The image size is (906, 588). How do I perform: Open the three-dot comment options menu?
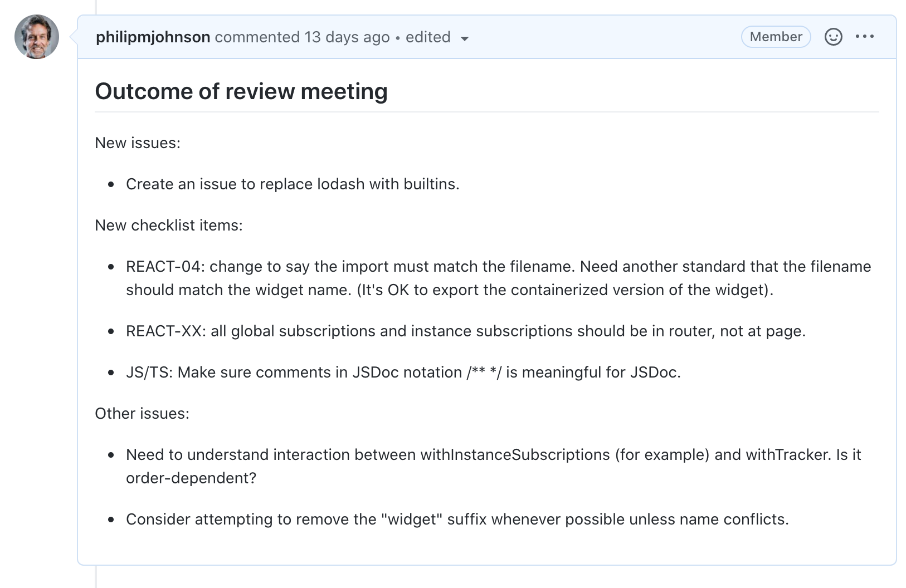[x=865, y=37]
